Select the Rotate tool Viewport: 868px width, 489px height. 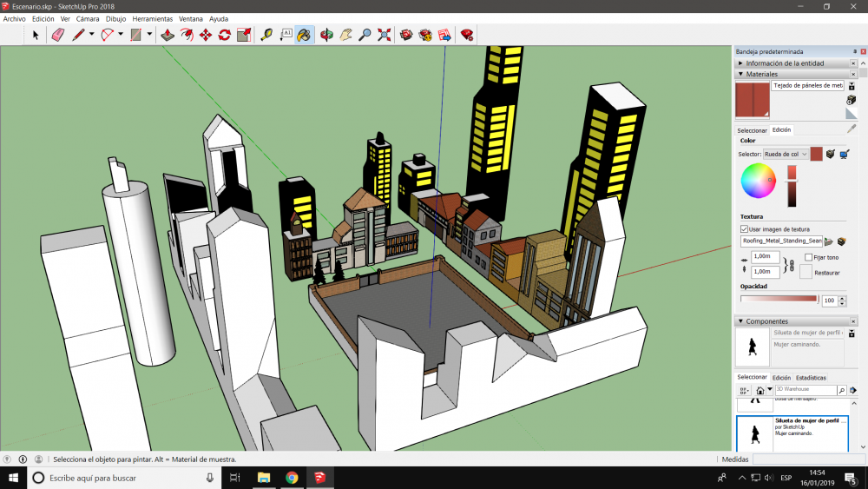(225, 35)
